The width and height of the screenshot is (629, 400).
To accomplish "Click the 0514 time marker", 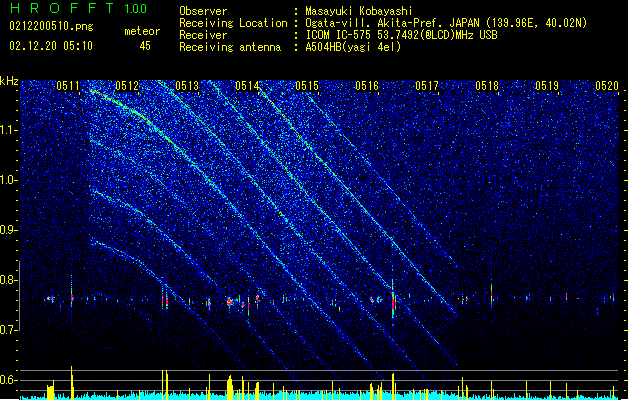I will click(247, 86).
